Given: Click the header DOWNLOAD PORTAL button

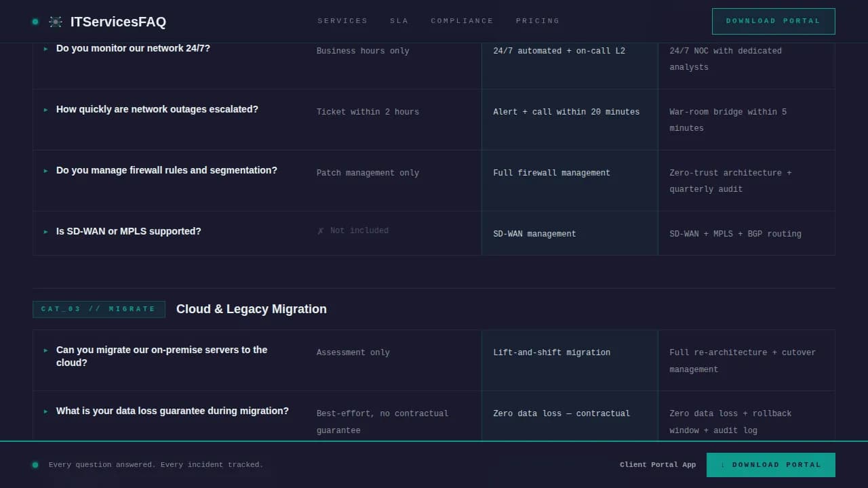Looking at the screenshot, I should coord(773,21).
